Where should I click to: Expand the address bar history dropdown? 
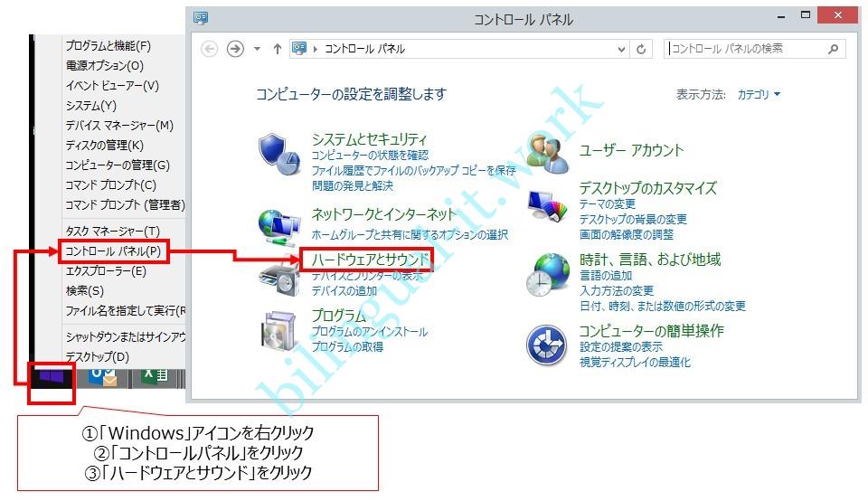pos(621,49)
